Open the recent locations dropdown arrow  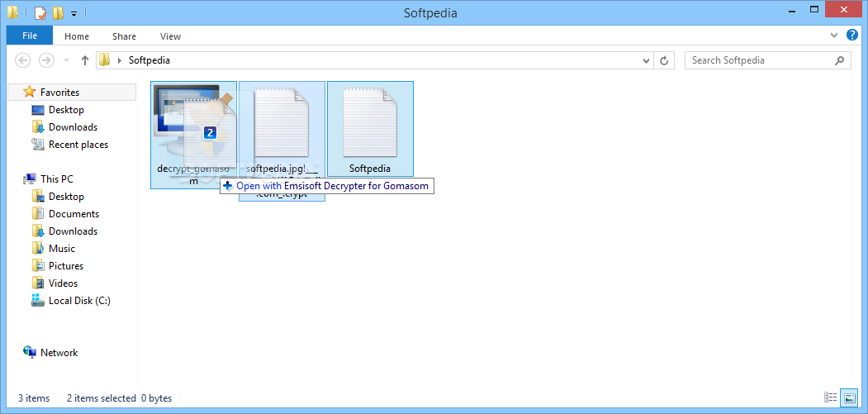coord(66,60)
